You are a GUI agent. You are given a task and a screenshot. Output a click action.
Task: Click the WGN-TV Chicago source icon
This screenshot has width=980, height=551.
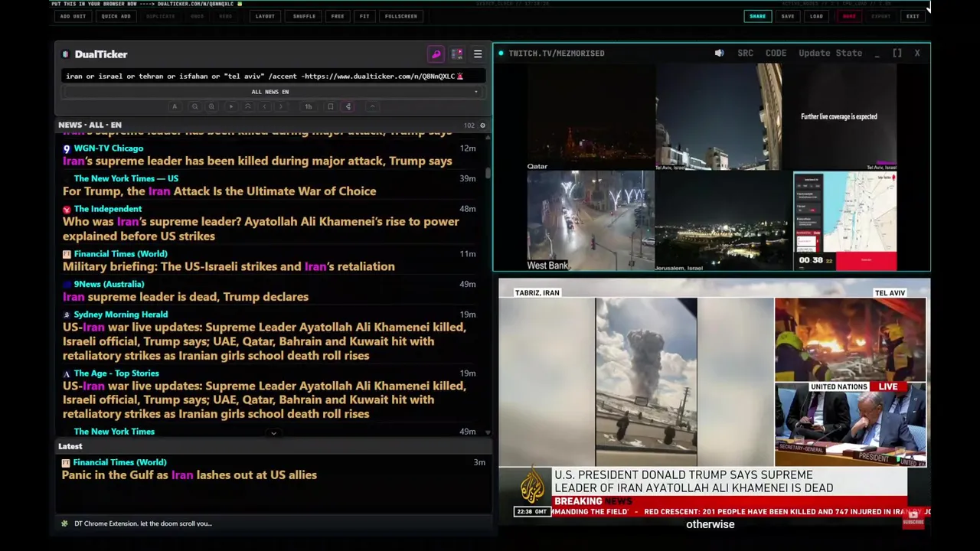(67, 148)
